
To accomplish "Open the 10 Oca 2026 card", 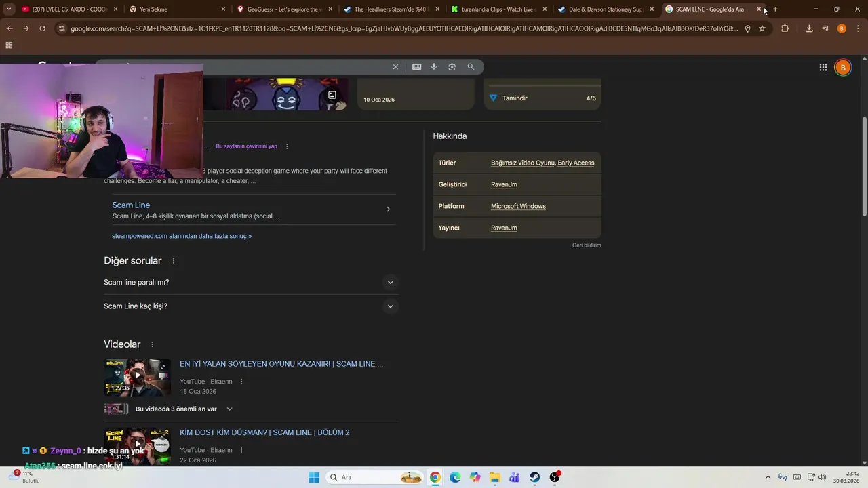I will pyautogui.click(x=416, y=95).
